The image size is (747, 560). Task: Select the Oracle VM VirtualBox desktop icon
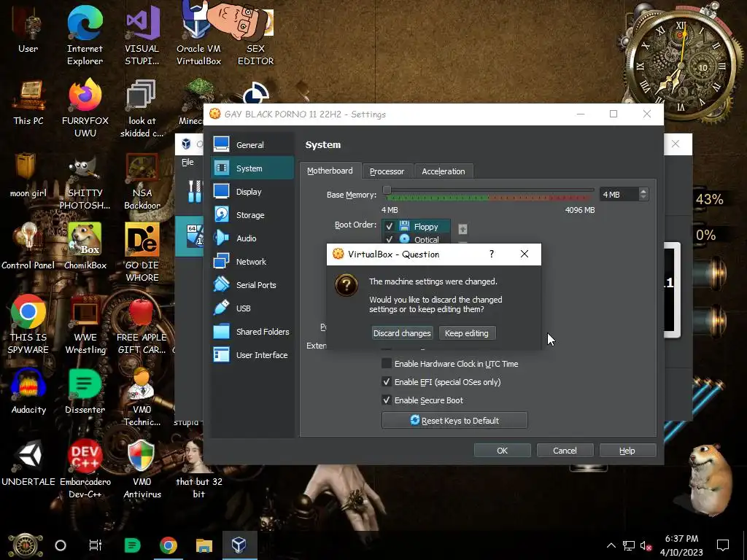(198, 36)
